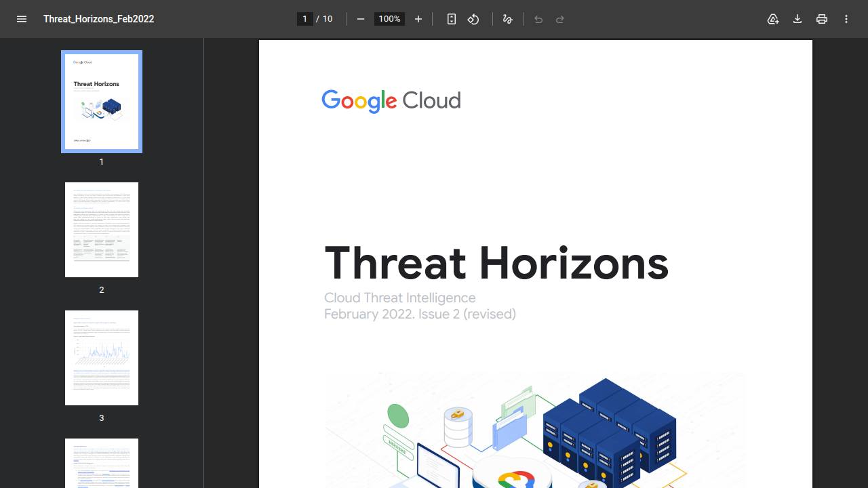
Task: Print the document
Action: coord(822,19)
